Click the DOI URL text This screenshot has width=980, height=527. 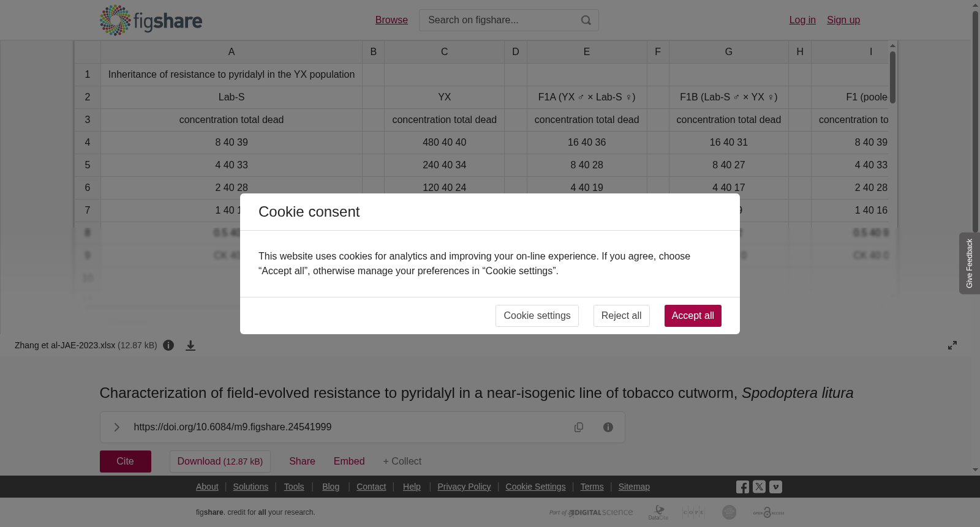233,427
